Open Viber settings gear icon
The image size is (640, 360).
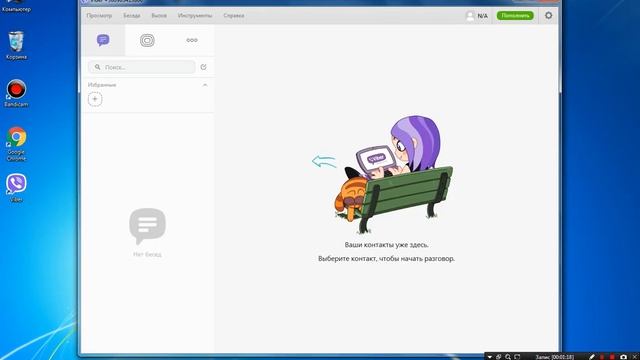549,16
